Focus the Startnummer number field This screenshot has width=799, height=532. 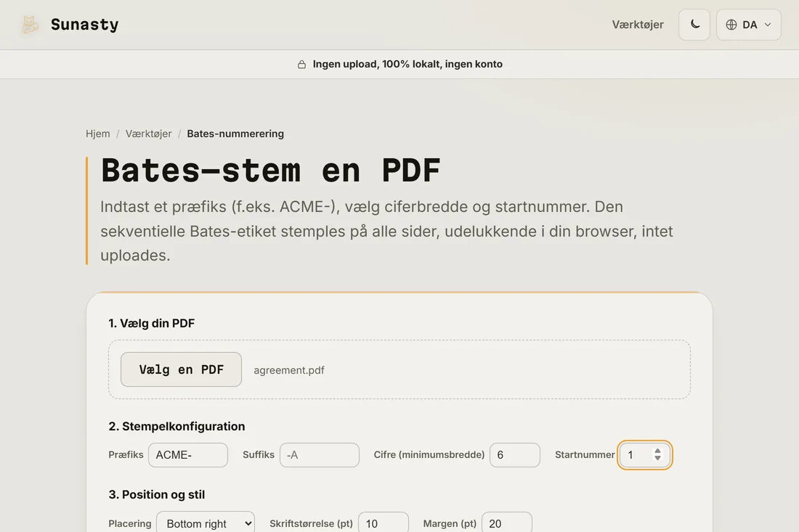(x=644, y=454)
